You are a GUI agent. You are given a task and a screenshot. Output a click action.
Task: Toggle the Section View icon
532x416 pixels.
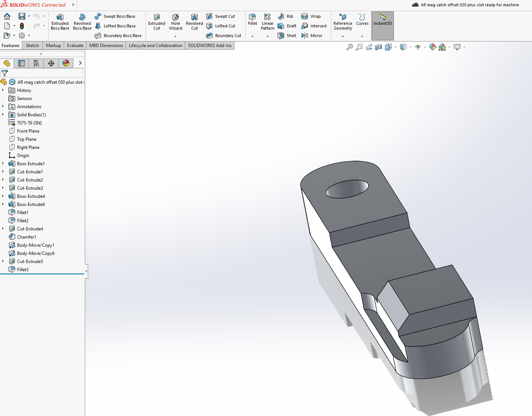(379, 47)
